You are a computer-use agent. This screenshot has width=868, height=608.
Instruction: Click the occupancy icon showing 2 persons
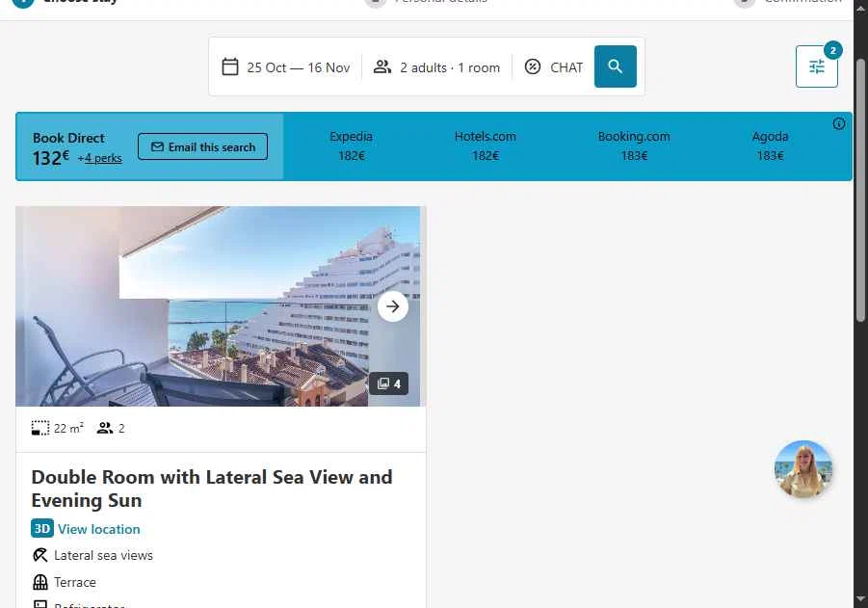[x=105, y=428]
